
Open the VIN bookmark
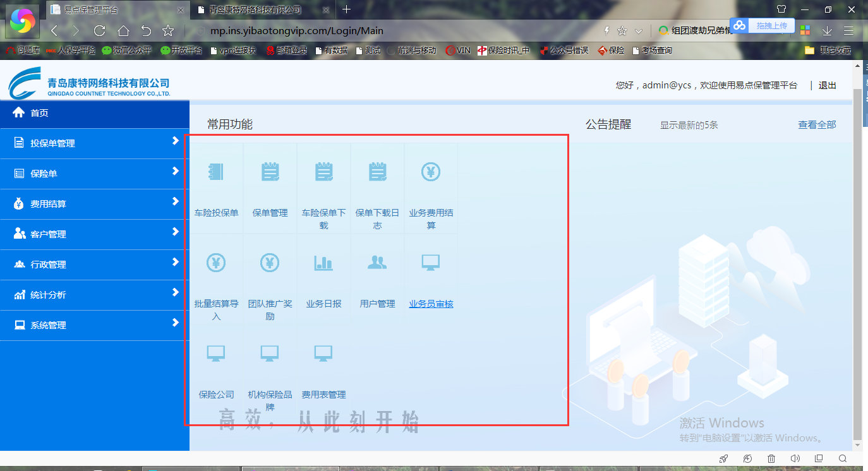tap(458, 51)
